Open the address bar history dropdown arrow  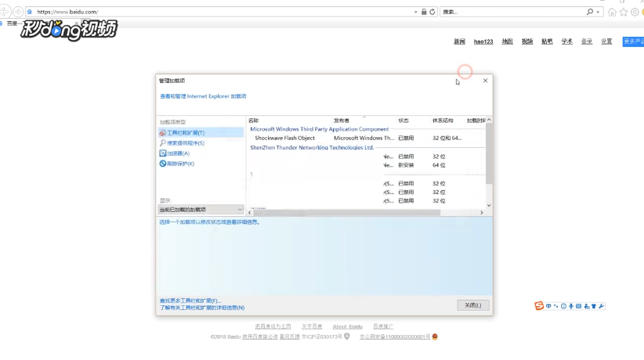coord(416,13)
